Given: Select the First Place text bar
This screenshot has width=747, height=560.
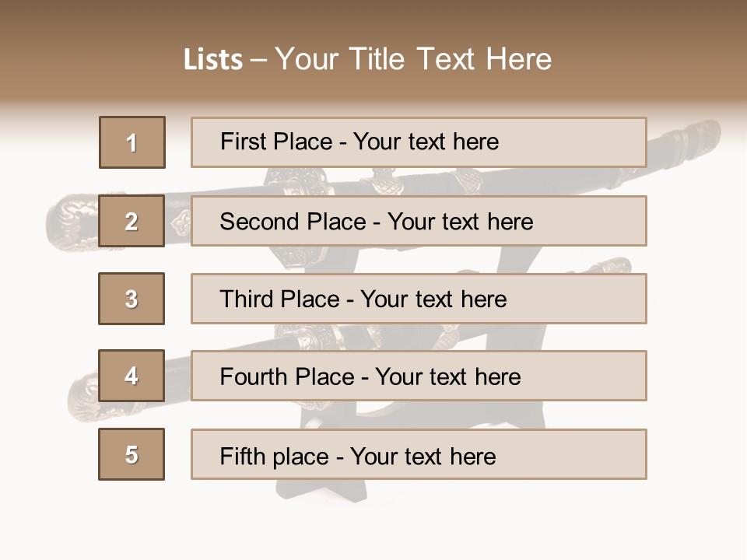Looking at the screenshot, I should [419, 142].
